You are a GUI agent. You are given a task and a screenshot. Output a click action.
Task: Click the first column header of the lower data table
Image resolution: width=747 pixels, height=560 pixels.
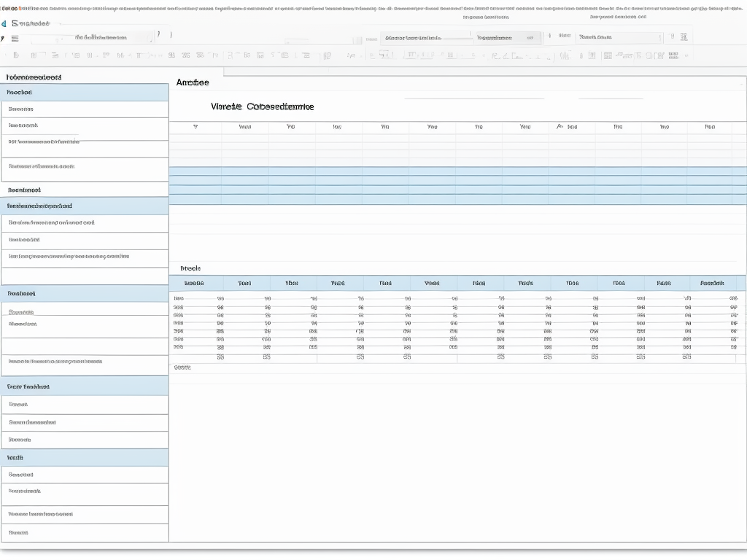pyautogui.click(x=194, y=283)
